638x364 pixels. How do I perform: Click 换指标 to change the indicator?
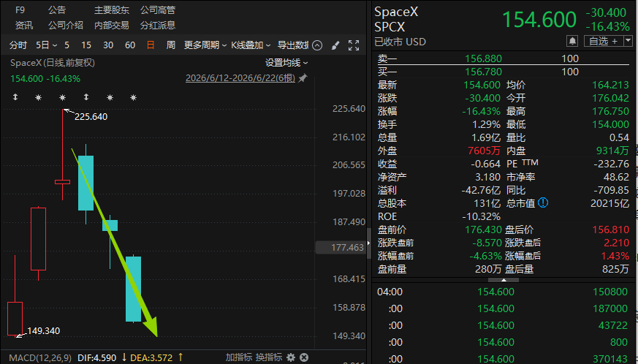point(269,357)
